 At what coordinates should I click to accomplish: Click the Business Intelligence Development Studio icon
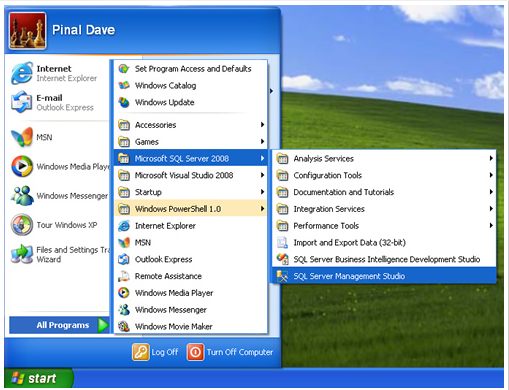click(x=283, y=259)
